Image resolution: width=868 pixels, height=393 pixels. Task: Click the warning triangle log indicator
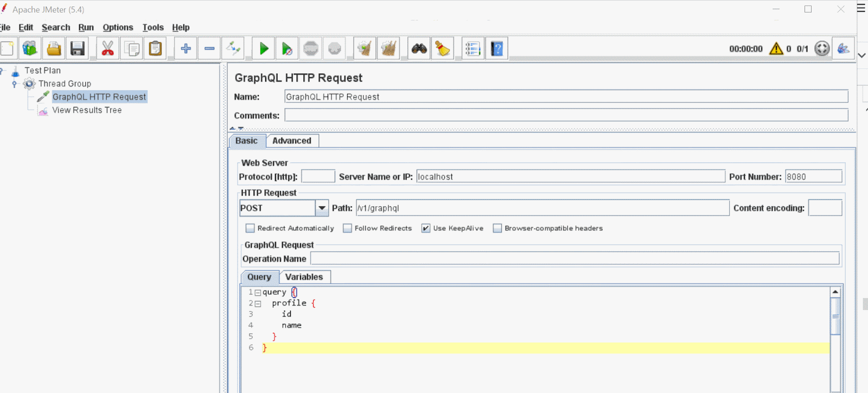(776, 49)
